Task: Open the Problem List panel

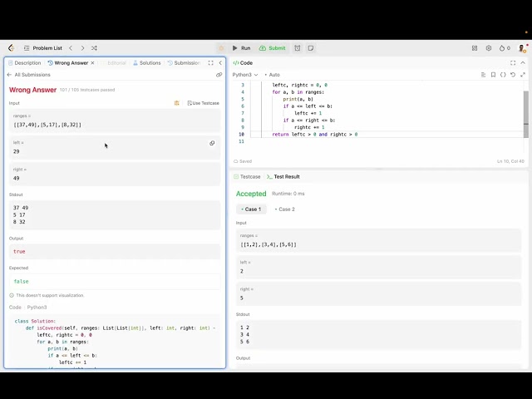Action: coord(43,48)
